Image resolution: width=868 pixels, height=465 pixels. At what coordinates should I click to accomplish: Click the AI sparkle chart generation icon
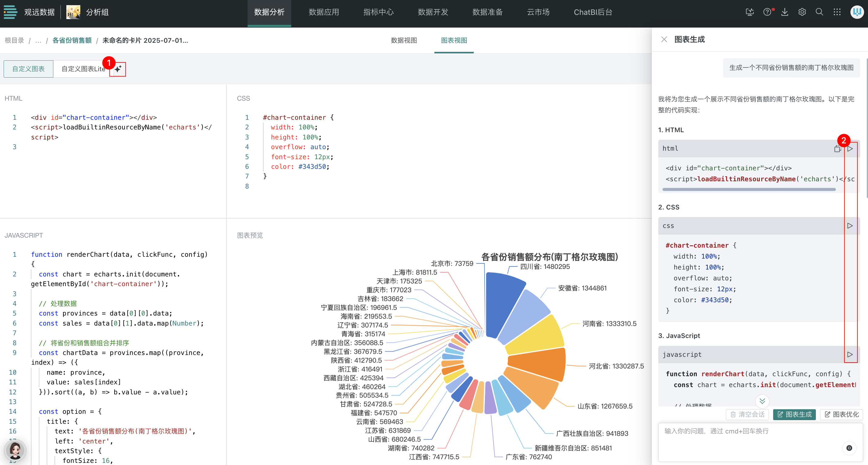pyautogui.click(x=118, y=69)
